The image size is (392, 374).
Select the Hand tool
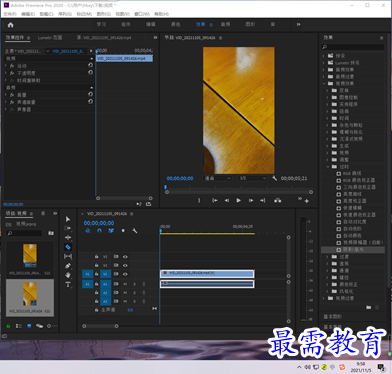tap(68, 275)
